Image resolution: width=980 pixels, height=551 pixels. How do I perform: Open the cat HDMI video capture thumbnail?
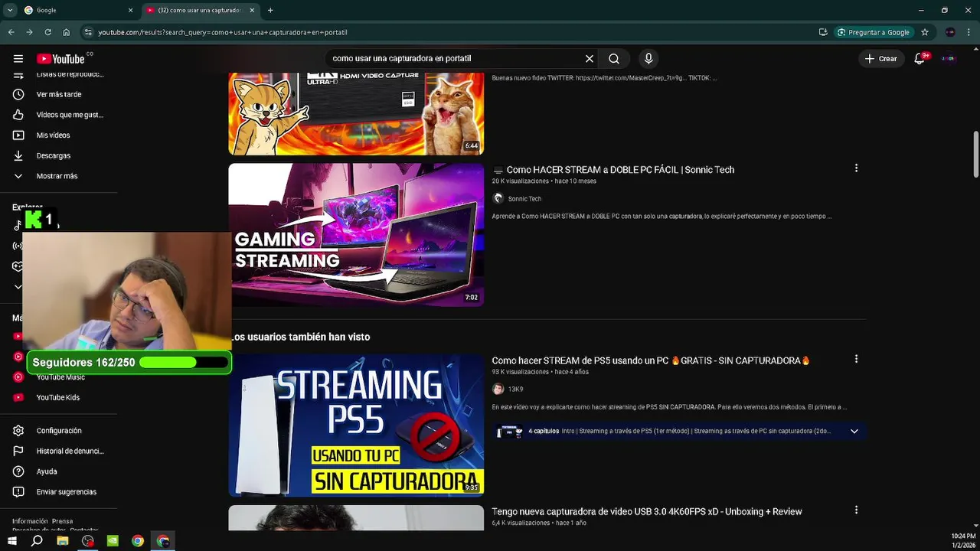tap(356, 114)
